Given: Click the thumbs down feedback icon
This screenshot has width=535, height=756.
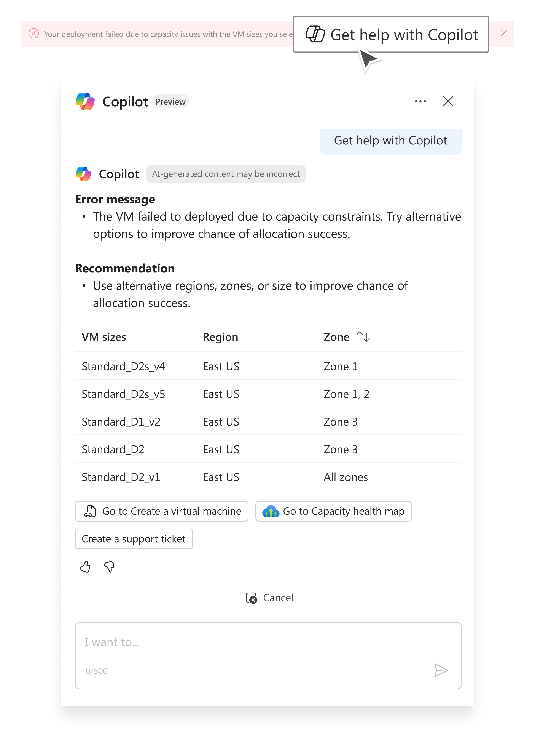Looking at the screenshot, I should (x=109, y=567).
